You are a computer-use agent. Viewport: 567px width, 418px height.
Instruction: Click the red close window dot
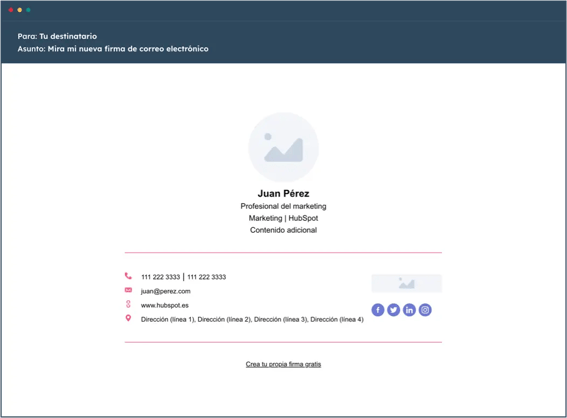click(11, 10)
